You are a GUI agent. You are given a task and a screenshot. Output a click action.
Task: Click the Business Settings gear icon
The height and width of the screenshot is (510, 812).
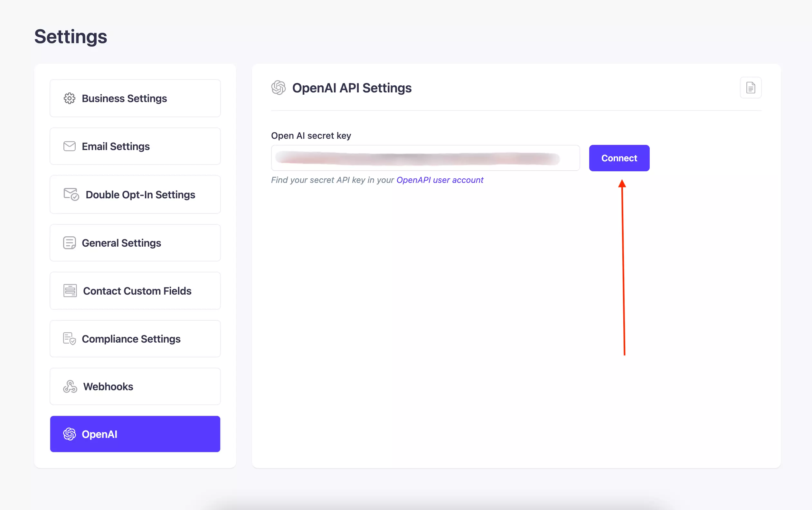(x=69, y=98)
